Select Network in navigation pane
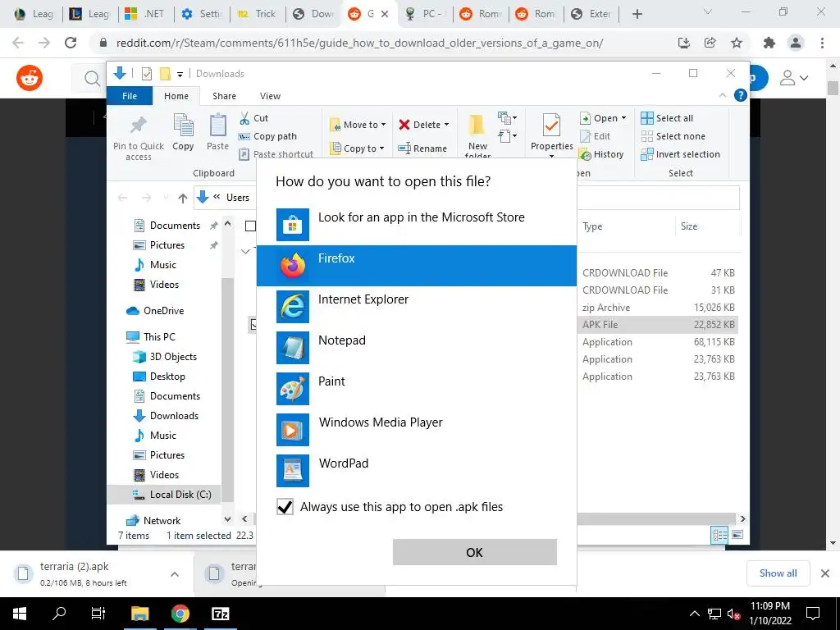The height and width of the screenshot is (630, 840). pyautogui.click(x=153, y=521)
